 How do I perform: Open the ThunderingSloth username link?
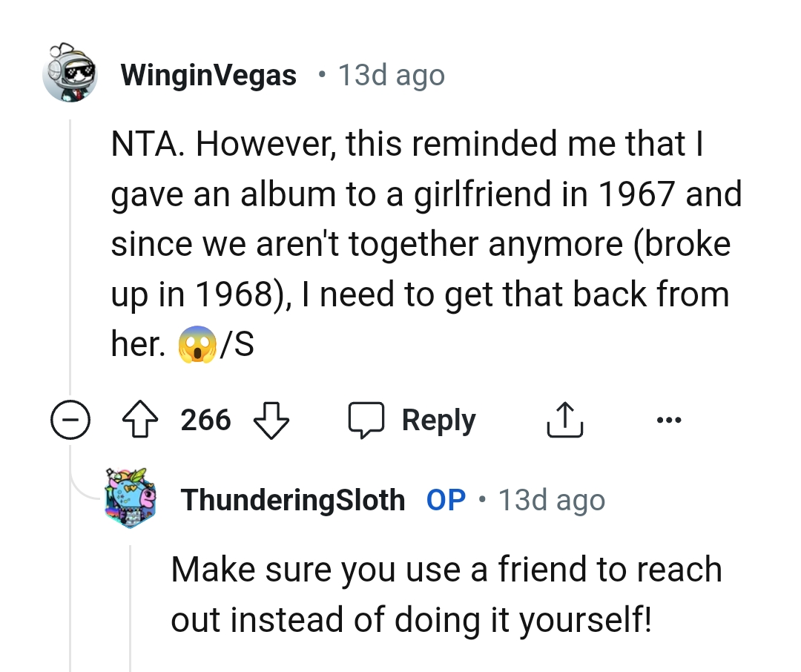[293, 500]
